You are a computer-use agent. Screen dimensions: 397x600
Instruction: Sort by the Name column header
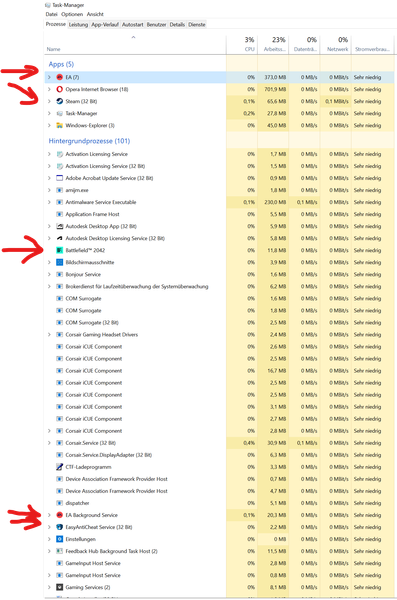[x=135, y=44]
